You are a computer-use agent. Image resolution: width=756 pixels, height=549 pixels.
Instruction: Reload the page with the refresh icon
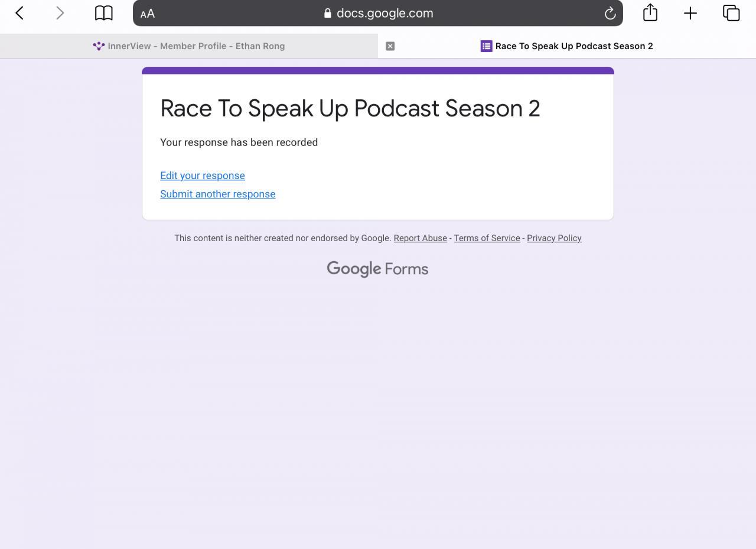point(610,13)
